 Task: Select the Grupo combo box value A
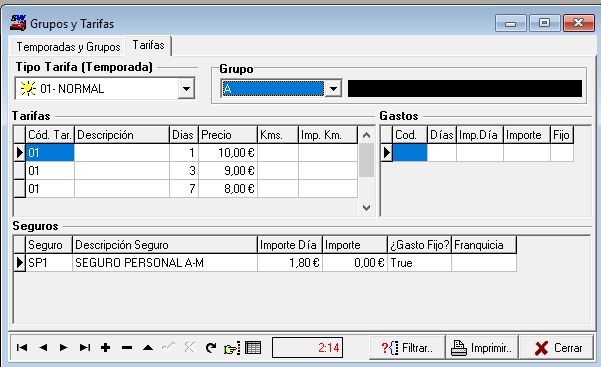pos(273,89)
